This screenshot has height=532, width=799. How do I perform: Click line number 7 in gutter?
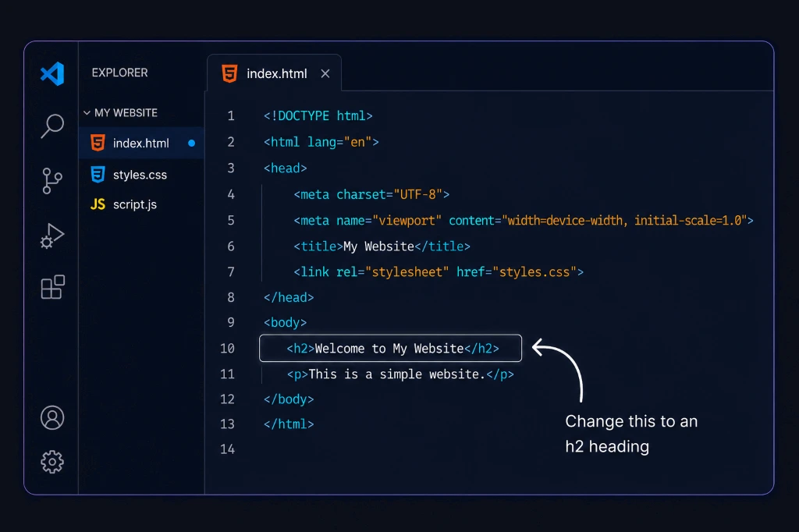tap(231, 272)
